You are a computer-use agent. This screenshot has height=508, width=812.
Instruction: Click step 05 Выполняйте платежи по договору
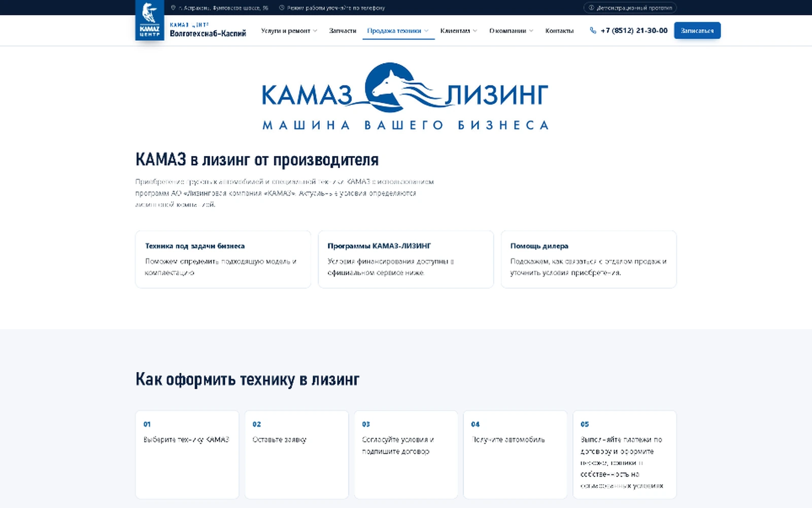click(x=625, y=455)
